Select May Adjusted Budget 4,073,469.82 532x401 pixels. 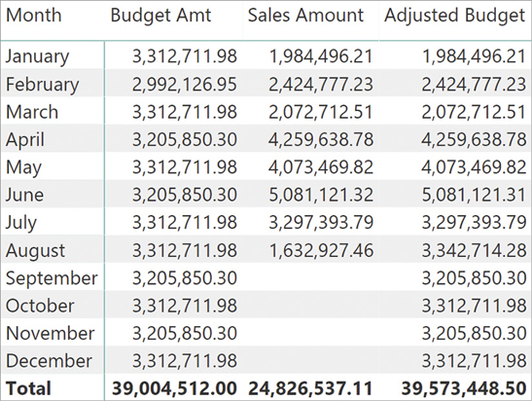[474, 167]
